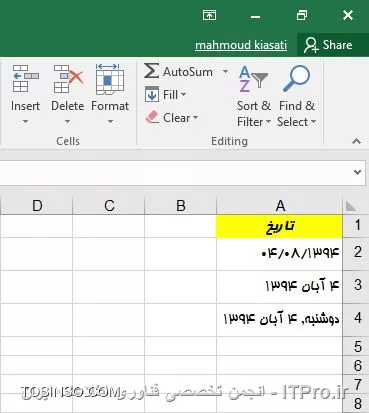Image resolution: width=369 pixels, height=413 pixels.
Task: Minimize the Excel window
Action: (256, 16)
